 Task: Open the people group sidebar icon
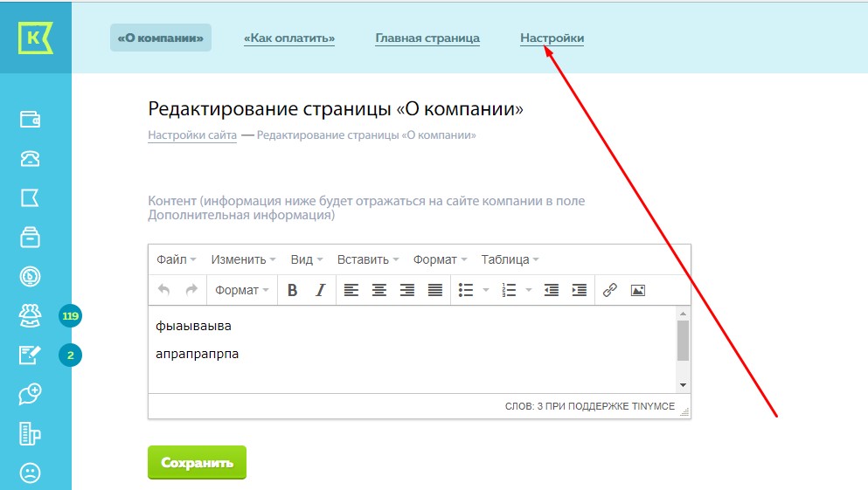pyautogui.click(x=30, y=316)
